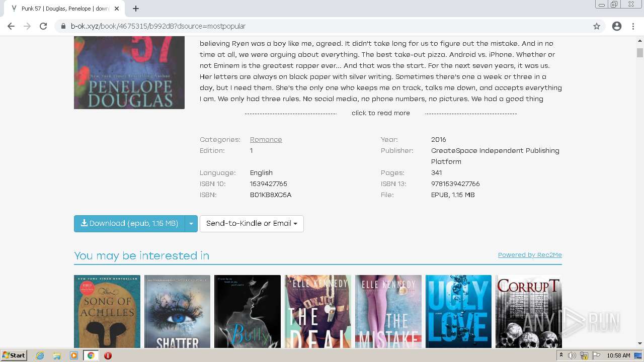Expand the download format dropdown arrow
644x362 pixels.
click(191, 224)
